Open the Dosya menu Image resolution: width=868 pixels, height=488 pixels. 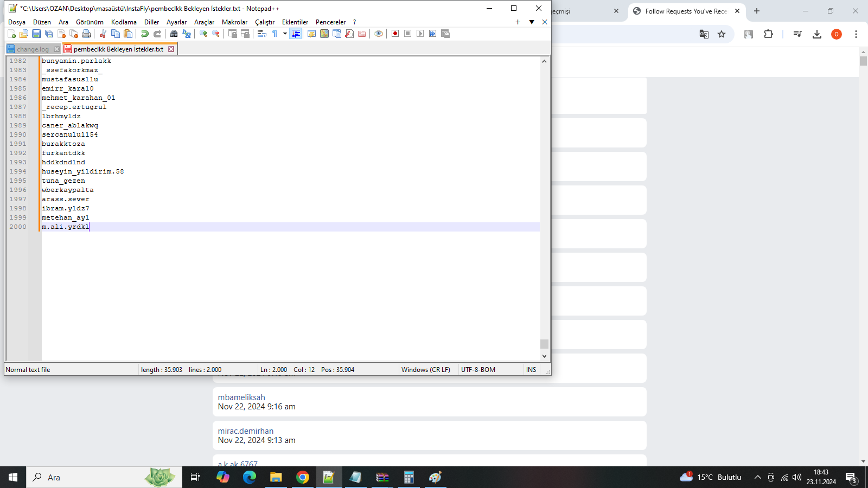(x=17, y=22)
